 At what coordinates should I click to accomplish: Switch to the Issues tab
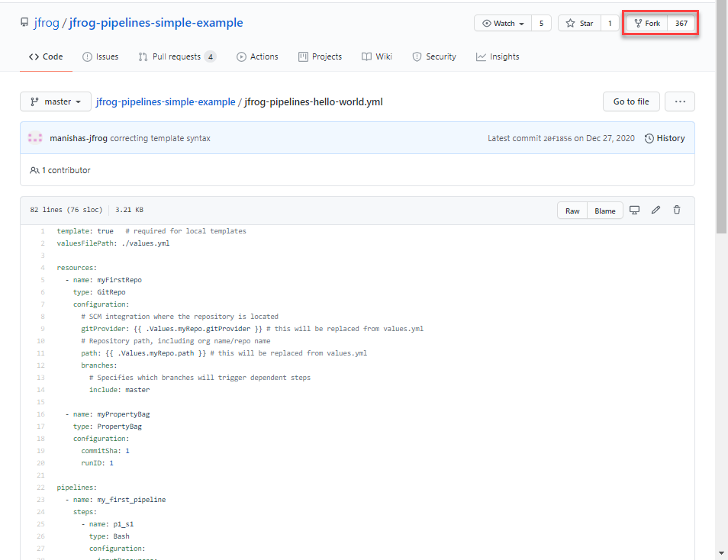[x=100, y=56]
